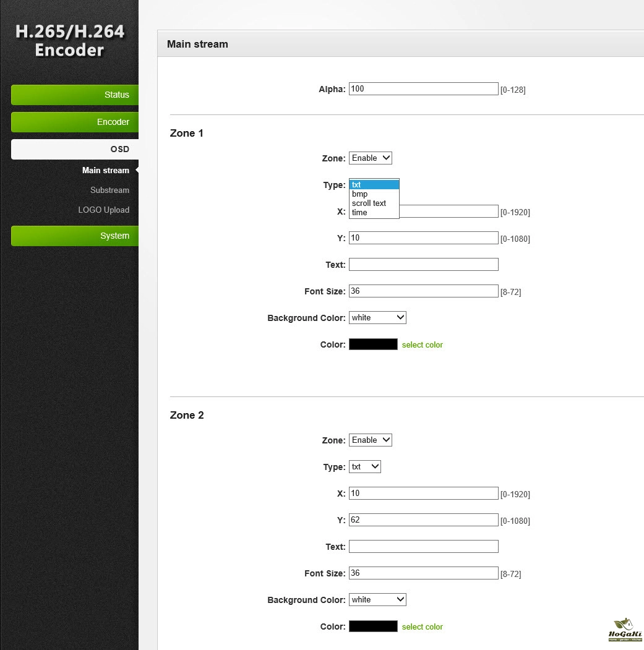Open Zone 1 Background Color dropdown
Viewport: 644px width, 650px height.
(x=377, y=317)
